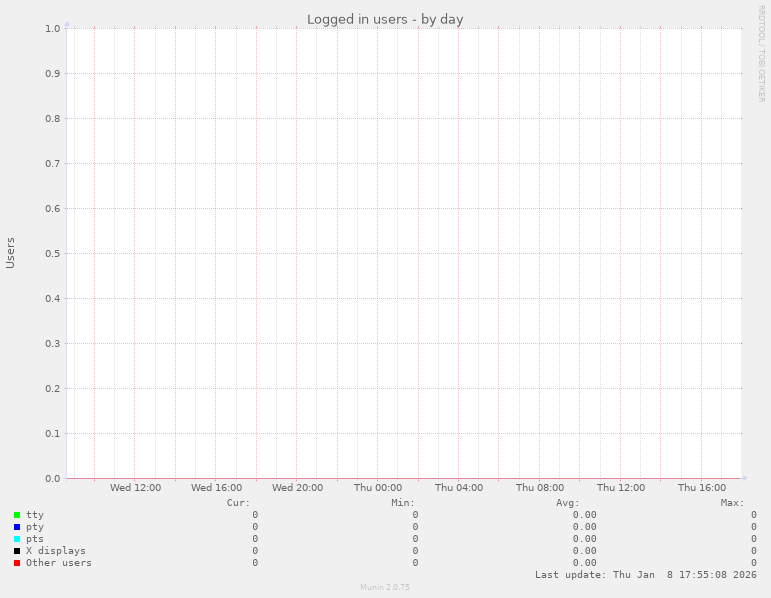Click the 'Munin 2.0.75' version footer text

[x=385, y=587]
